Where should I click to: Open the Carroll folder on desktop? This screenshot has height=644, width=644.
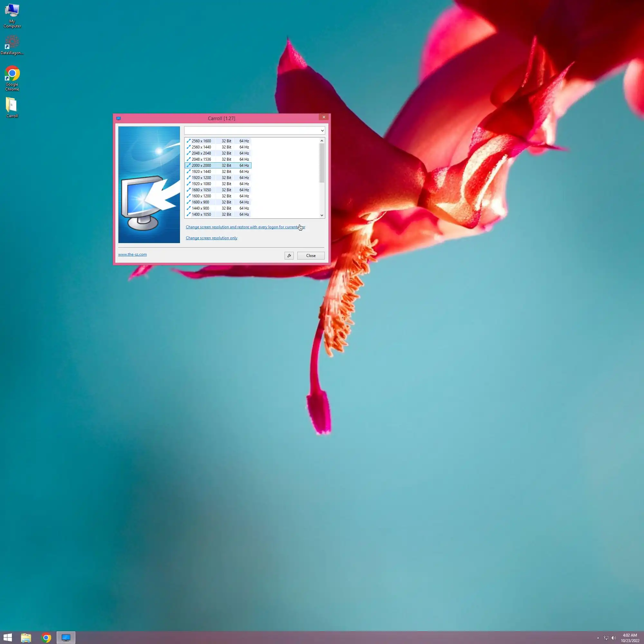pos(12,107)
